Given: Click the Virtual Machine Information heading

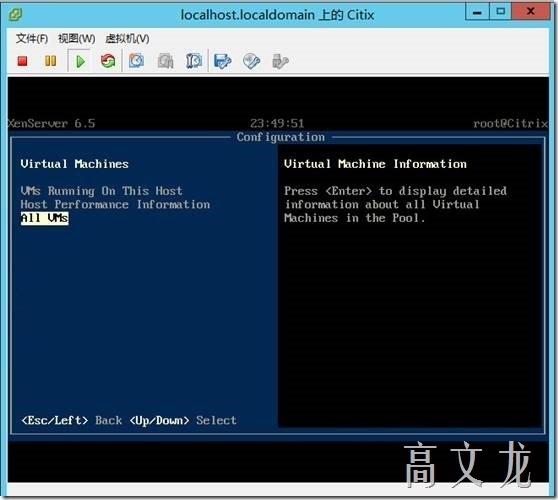Looking at the screenshot, I should point(375,164).
